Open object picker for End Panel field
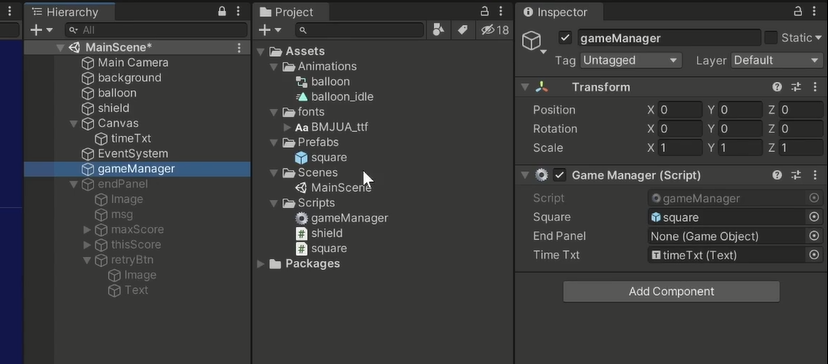The width and height of the screenshot is (828, 364). (814, 236)
